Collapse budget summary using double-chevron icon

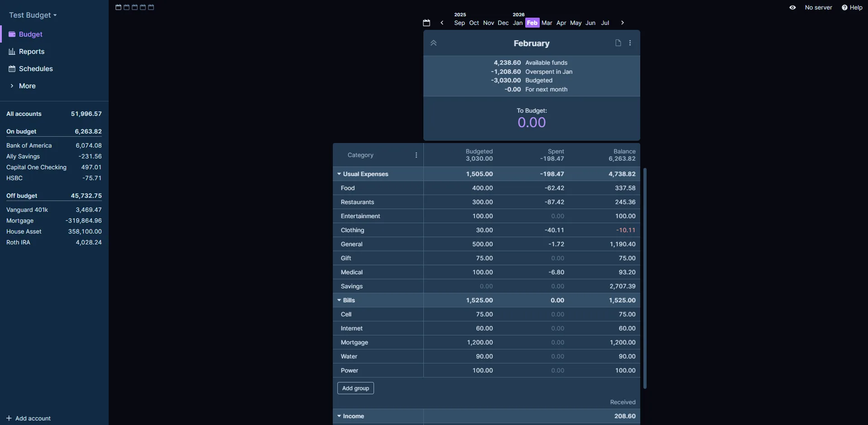click(x=433, y=43)
